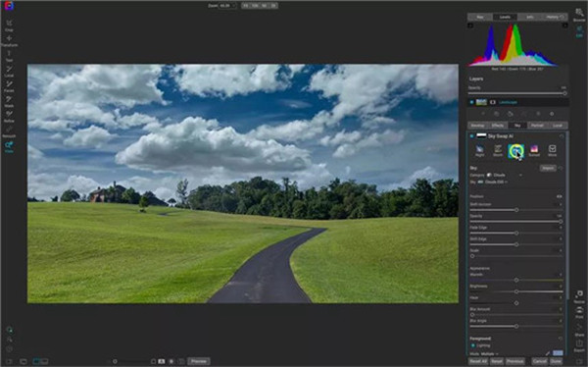This screenshot has width=588, height=367.
Task: Switch to the Levels tab
Action: tap(505, 17)
